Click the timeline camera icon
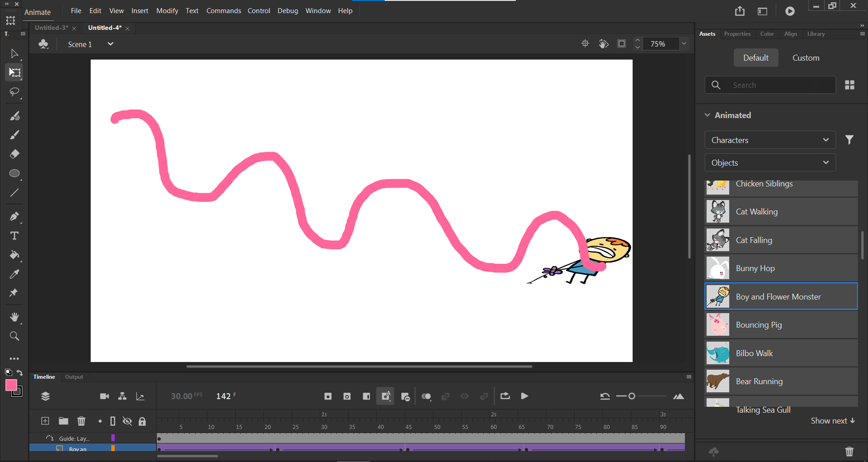This screenshot has width=868, height=462. (104, 396)
